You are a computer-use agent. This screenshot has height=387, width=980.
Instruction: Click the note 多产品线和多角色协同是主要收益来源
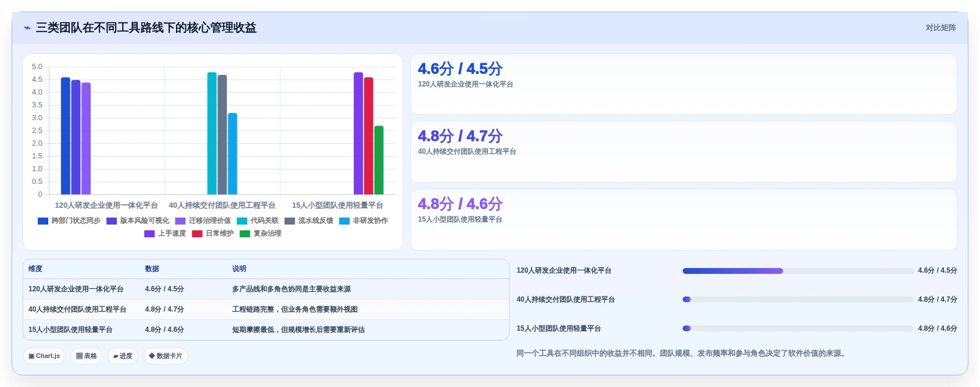point(292,289)
